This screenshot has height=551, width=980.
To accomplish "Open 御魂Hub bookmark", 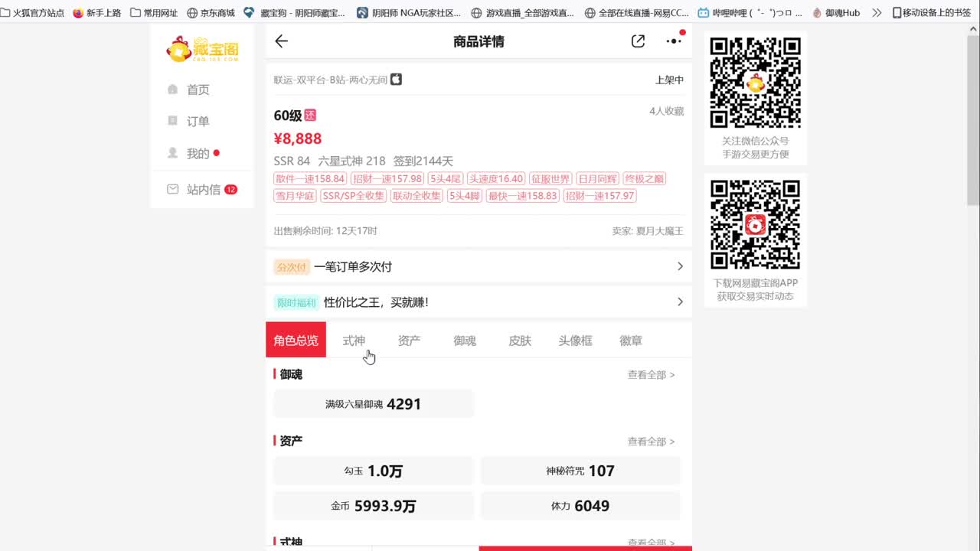I will pos(836,12).
